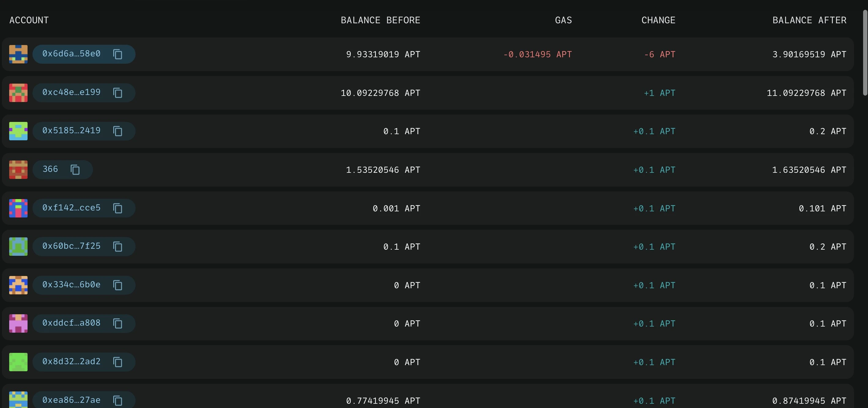Click the 0x5185…2419 identicon avatar
This screenshot has width=868, height=408.
[18, 131]
